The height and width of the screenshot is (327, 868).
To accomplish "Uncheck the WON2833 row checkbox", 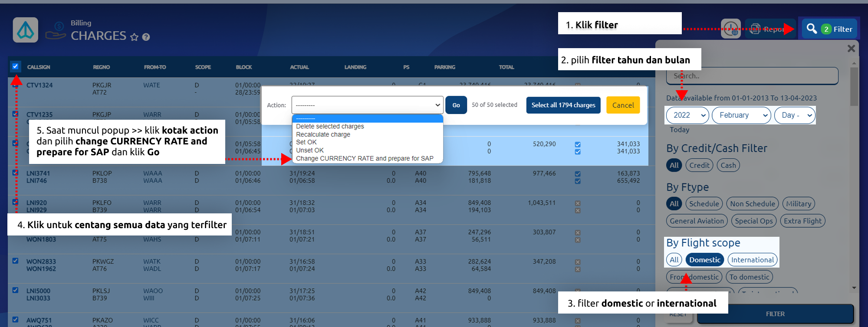I will click(x=15, y=261).
